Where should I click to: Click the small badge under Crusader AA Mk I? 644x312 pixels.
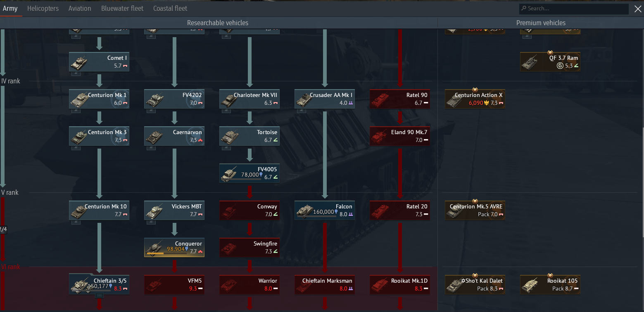coord(302,111)
